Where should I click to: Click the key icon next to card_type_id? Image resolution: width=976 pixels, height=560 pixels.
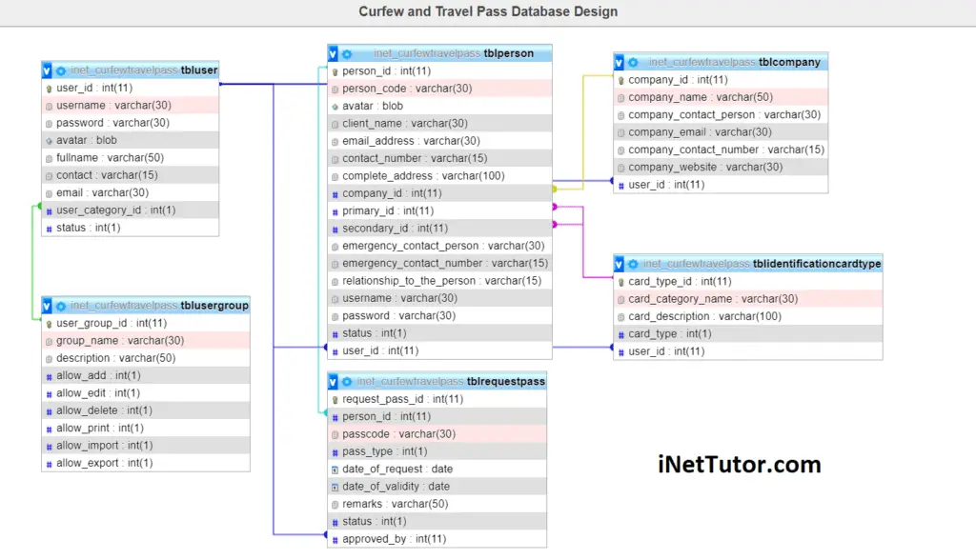tap(620, 281)
